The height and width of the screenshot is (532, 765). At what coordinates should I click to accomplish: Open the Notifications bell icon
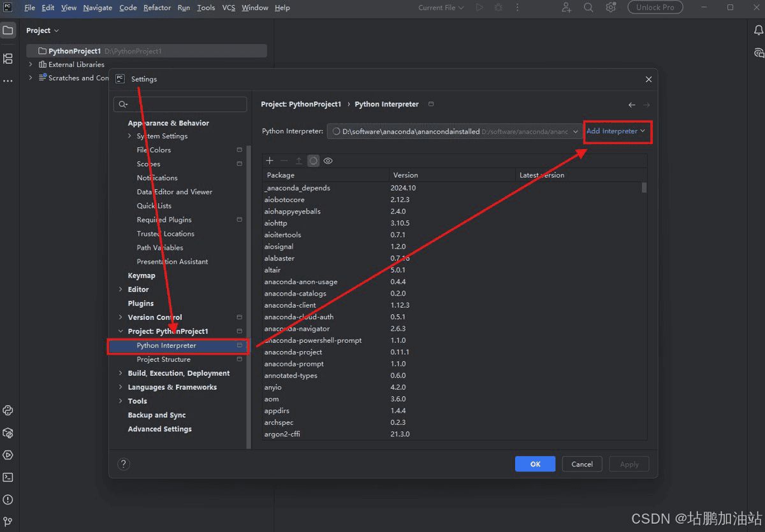tap(758, 31)
